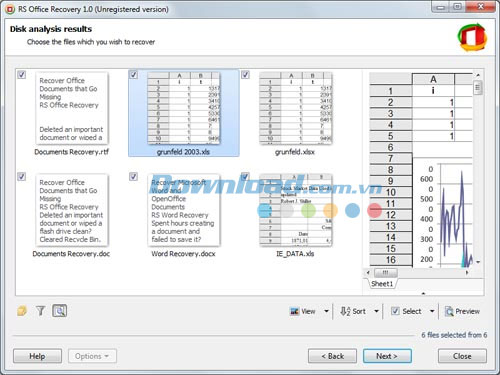Image resolution: width=500 pixels, height=375 pixels.
Task: Open the filter funnel icon
Action: 41,311
